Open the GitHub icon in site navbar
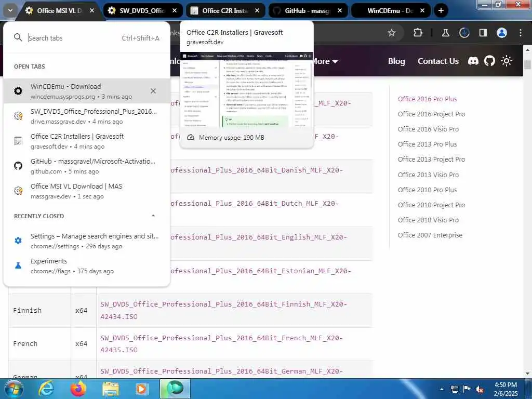 point(489,61)
